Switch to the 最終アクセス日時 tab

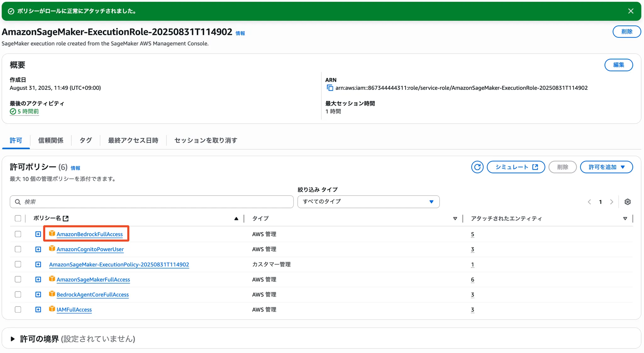point(133,140)
